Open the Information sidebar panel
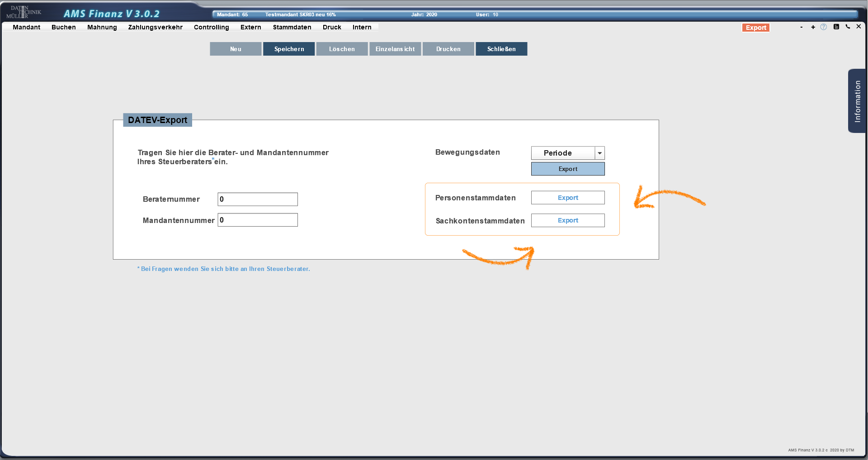This screenshot has width=868, height=460. pos(857,101)
